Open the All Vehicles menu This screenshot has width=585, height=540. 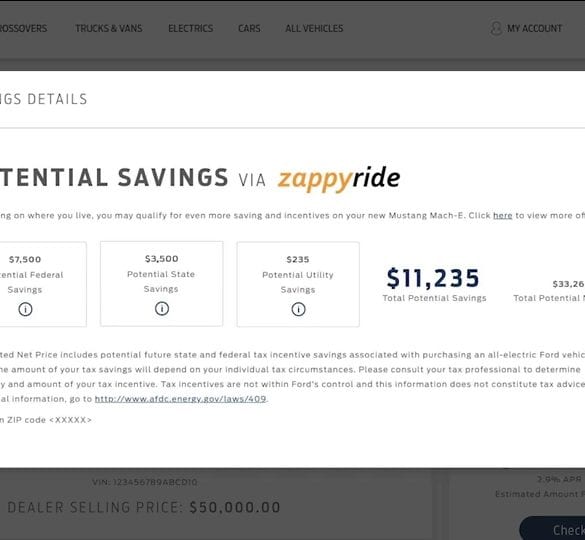314,28
